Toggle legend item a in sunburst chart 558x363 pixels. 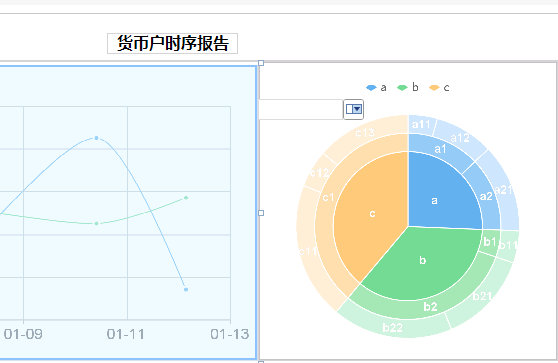376,88
